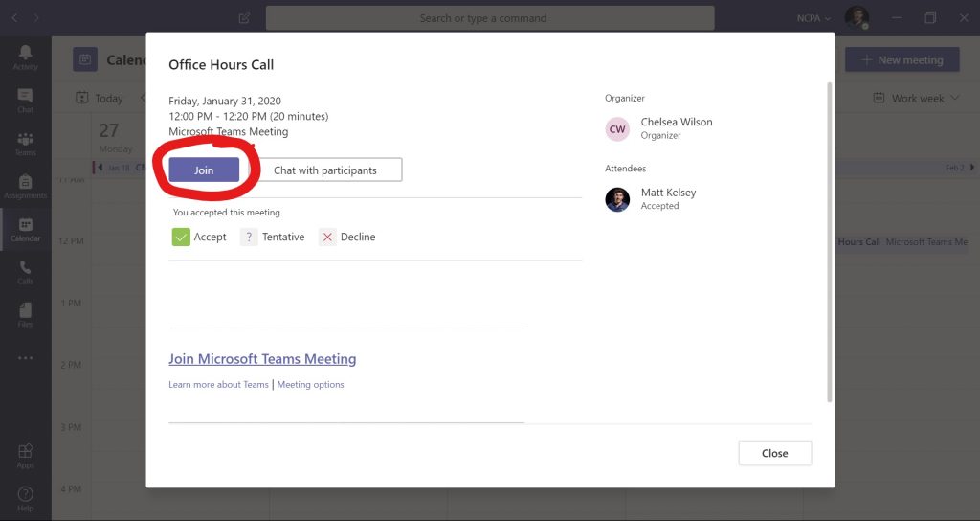Image resolution: width=980 pixels, height=521 pixels.
Task: Open the profile avatar menu
Action: pos(857,17)
